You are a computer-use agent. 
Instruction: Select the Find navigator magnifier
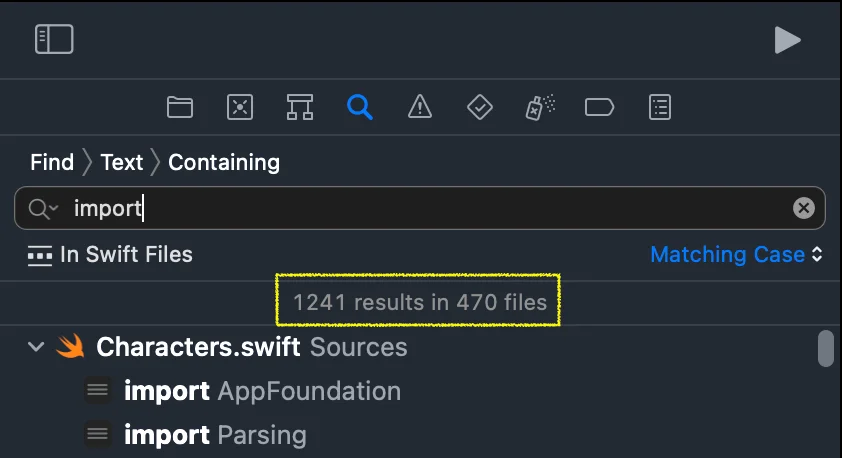[360, 107]
